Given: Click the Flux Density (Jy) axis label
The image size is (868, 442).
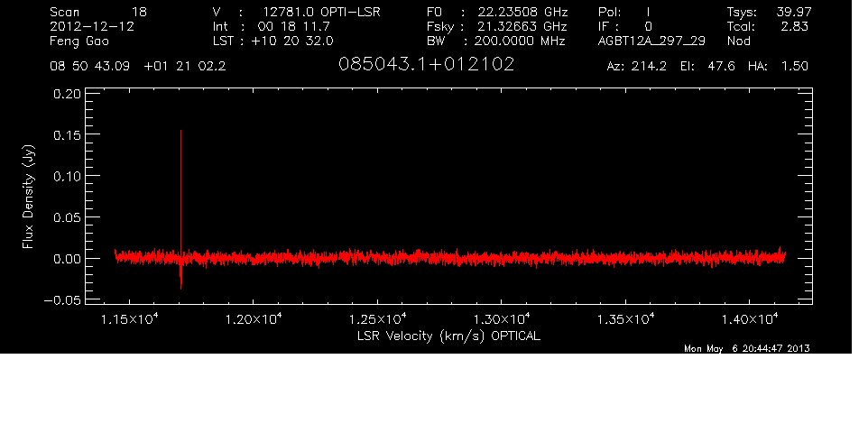Looking at the screenshot, I should 28,197.
